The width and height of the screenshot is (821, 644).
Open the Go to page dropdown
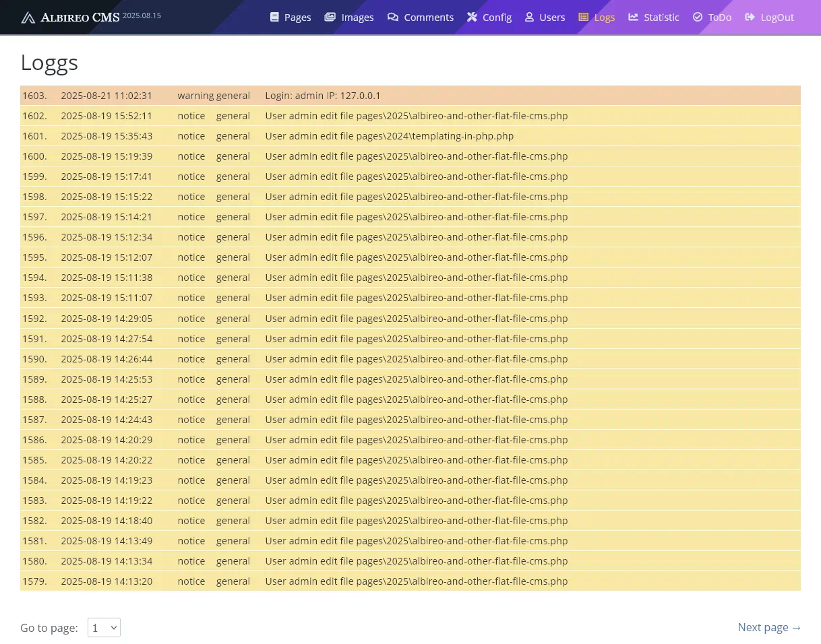tap(104, 628)
